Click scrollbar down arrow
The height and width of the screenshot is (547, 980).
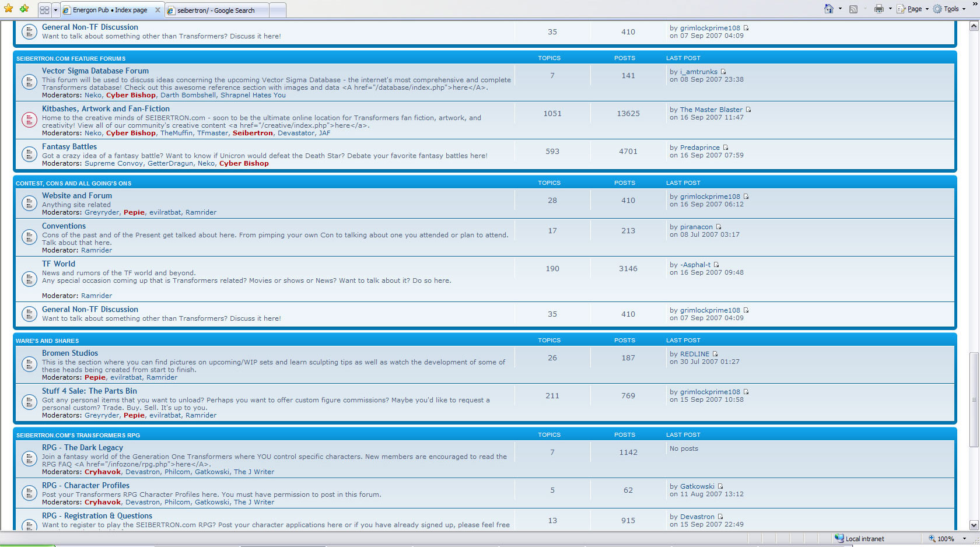(x=974, y=525)
